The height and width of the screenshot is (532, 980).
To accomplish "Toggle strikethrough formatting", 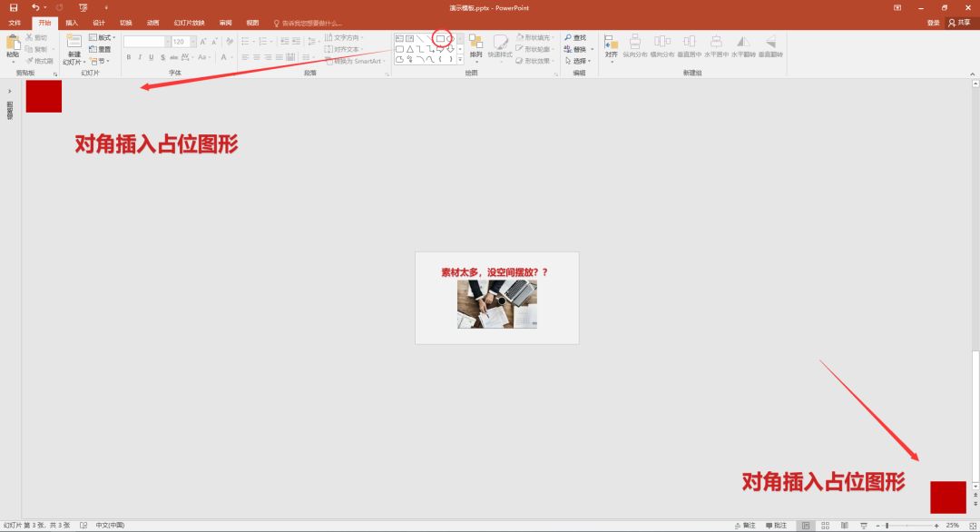I will pos(173,57).
